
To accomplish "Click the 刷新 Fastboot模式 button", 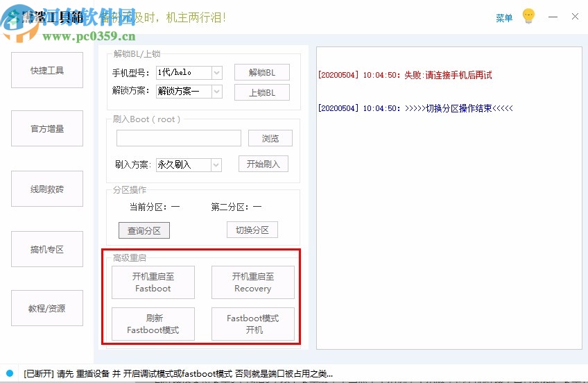I will point(153,324).
